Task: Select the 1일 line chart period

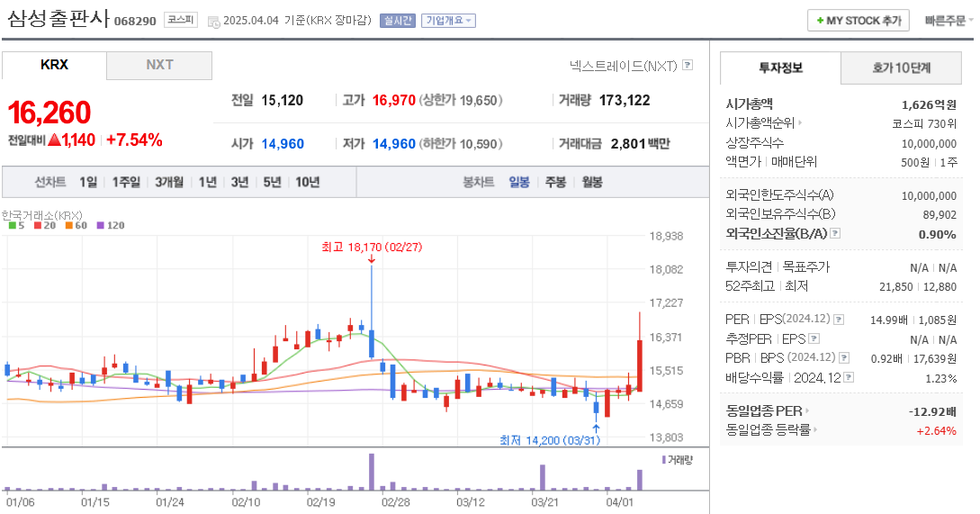Action: pos(88,182)
